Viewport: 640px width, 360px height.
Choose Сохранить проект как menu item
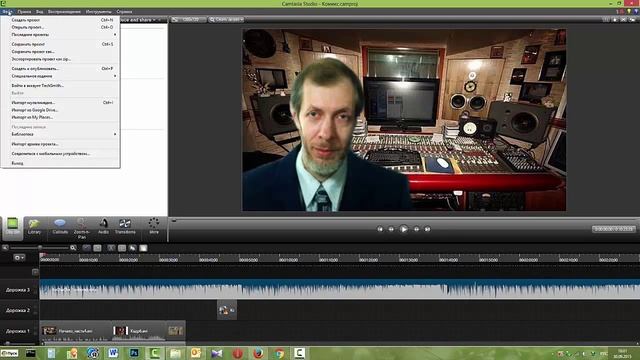pos(61,52)
